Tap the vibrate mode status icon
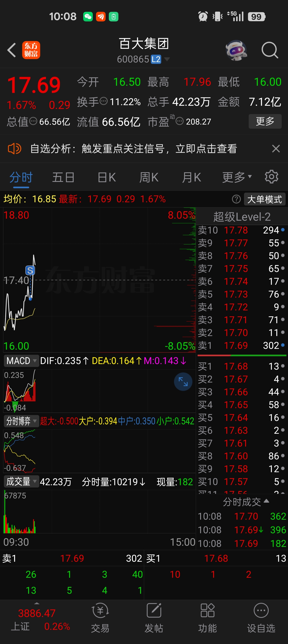This screenshot has height=644, width=288. coord(218,16)
